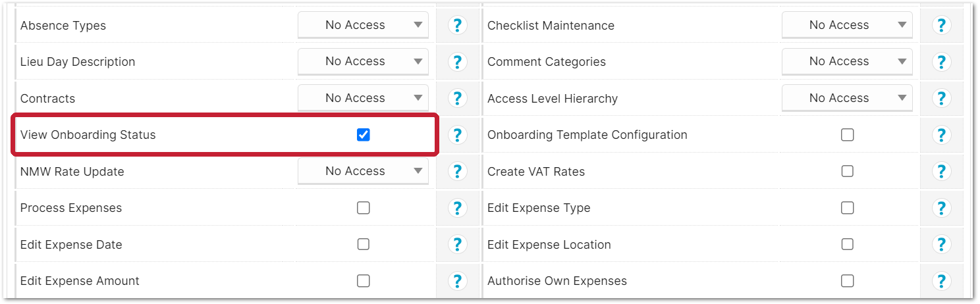The width and height of the screenshot is (980, 304).
Task: Expand the Contracts access dropdown
Action: point(363,98)
